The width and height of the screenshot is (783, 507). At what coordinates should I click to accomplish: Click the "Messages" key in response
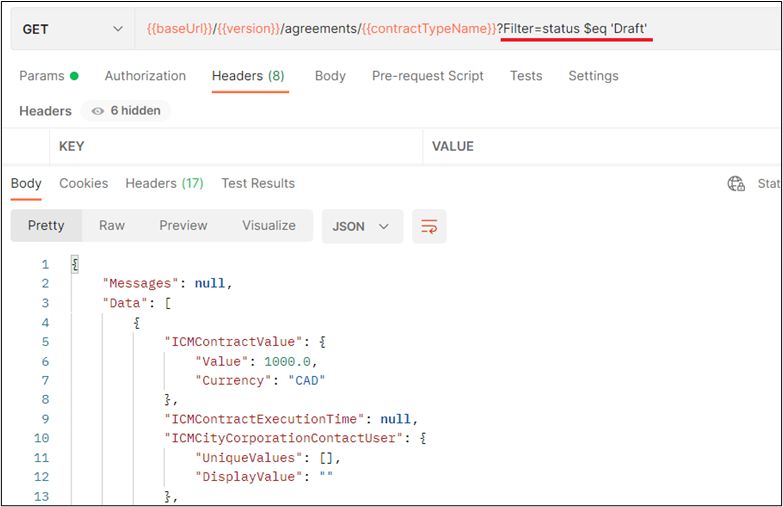(x=140, y=284)
